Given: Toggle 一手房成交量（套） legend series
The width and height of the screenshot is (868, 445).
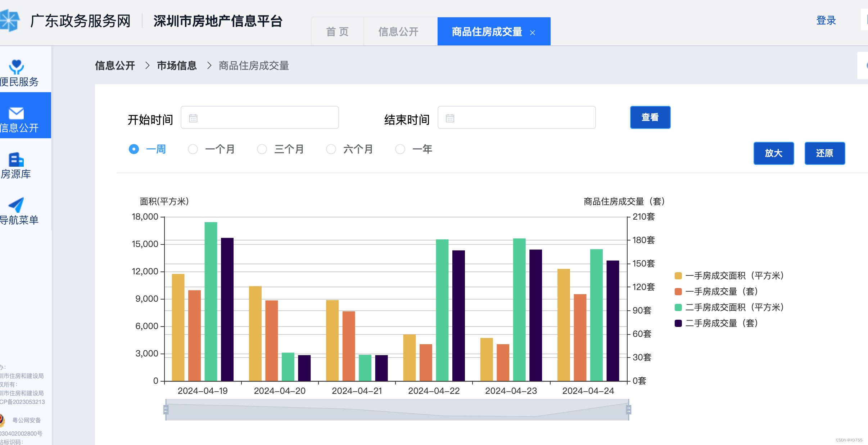Looking at the screenshot, I should (716, 292).
